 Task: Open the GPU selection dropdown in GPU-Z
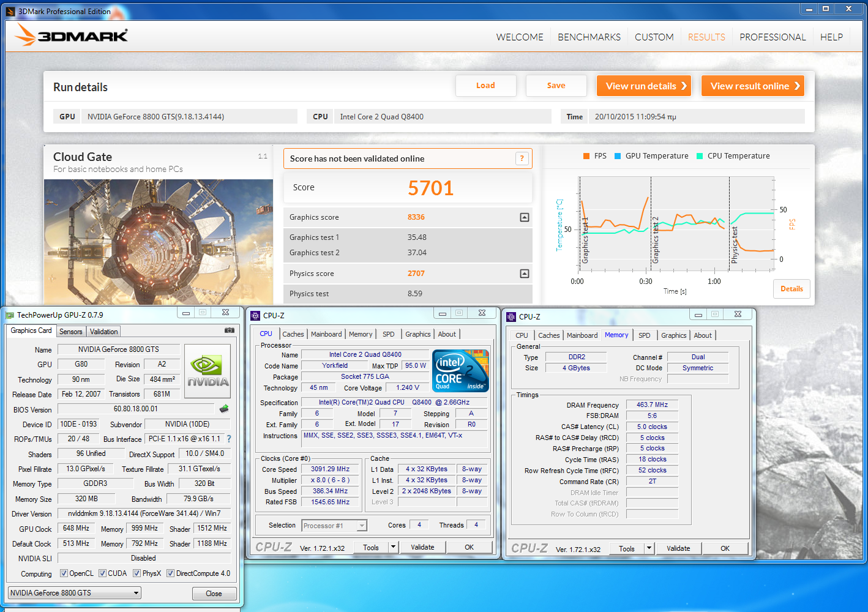coord(75,592)
